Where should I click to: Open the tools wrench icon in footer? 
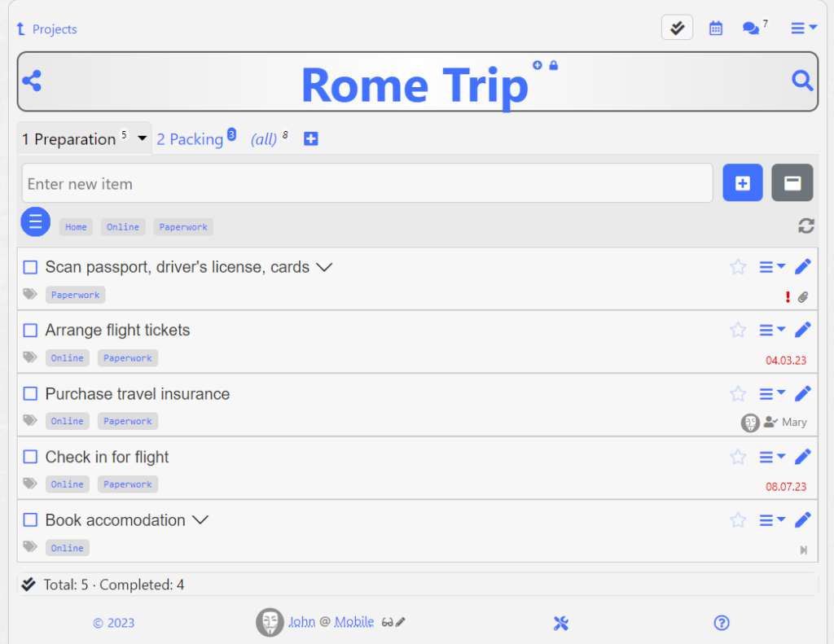click(560, 623)
